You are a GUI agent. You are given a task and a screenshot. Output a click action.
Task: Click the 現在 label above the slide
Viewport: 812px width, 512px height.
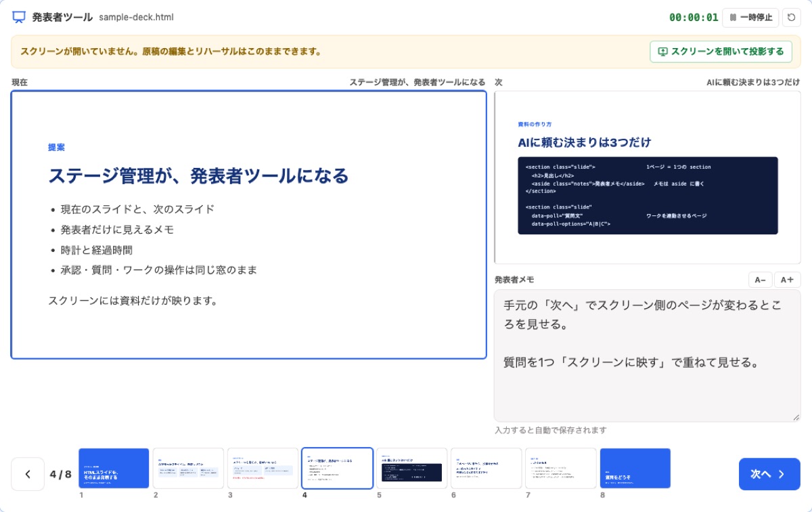(20, 83)
